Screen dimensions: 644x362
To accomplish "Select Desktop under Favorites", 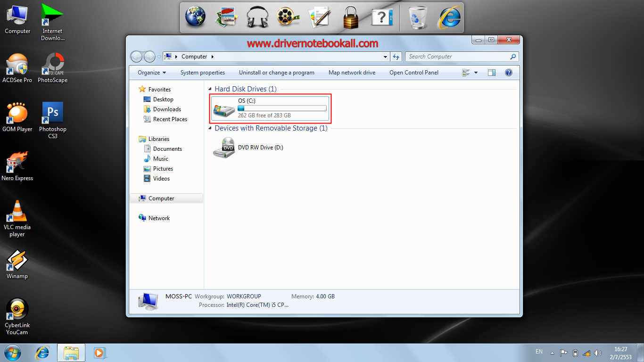I will (x=163, y=99).
